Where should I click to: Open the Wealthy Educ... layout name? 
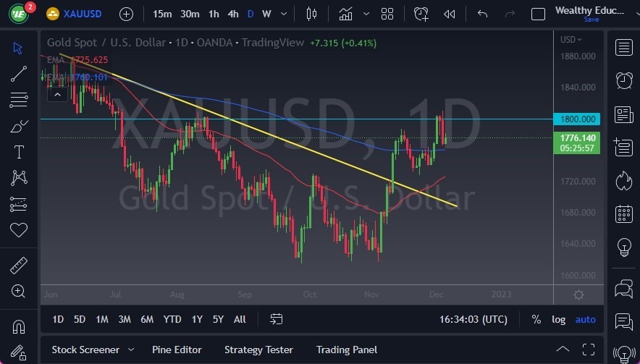589,10
